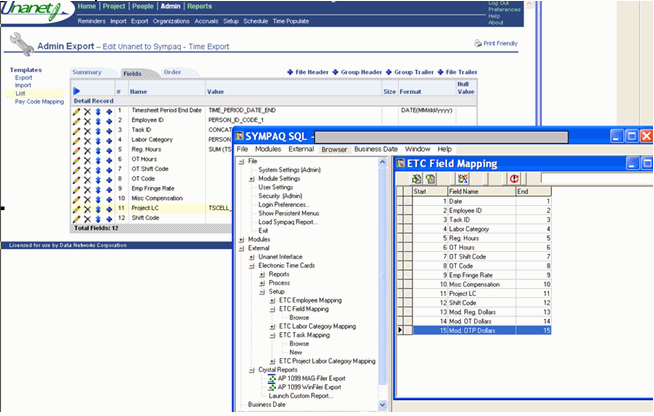The image size is (654, 416).
Task: Delete the Shift Code field row
Action: (87, 219)
